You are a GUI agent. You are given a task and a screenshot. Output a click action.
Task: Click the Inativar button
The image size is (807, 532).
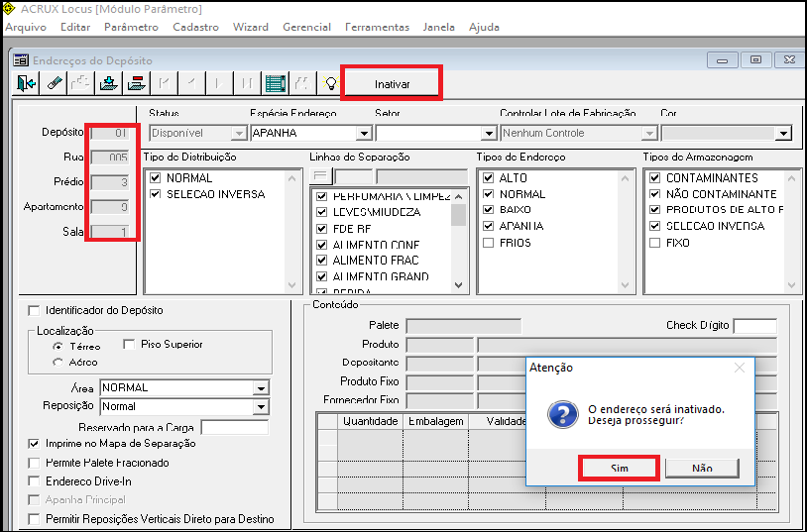[x=392, y=84]
